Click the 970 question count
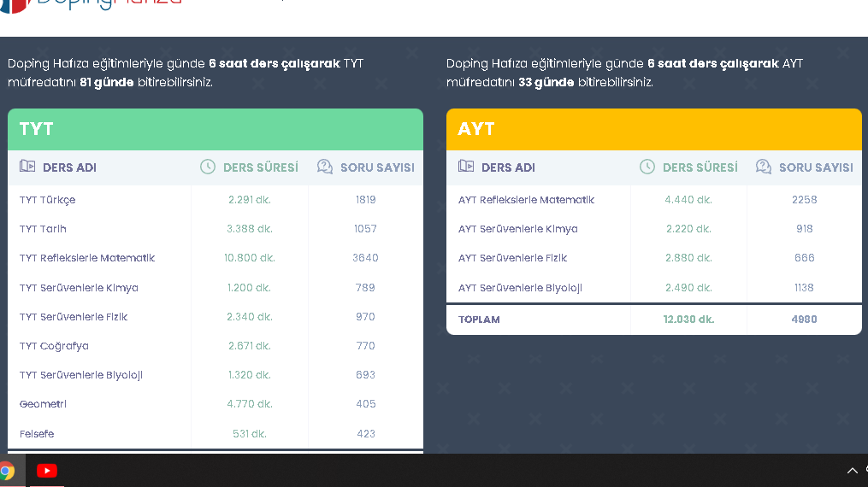 pos(365,317)
